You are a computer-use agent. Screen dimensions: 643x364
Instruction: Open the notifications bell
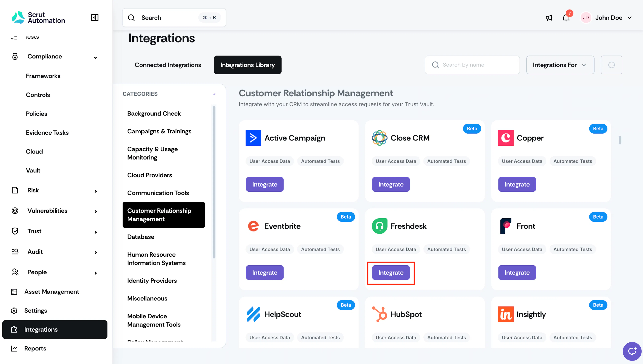pyautogui.click(x=566, y=18)
